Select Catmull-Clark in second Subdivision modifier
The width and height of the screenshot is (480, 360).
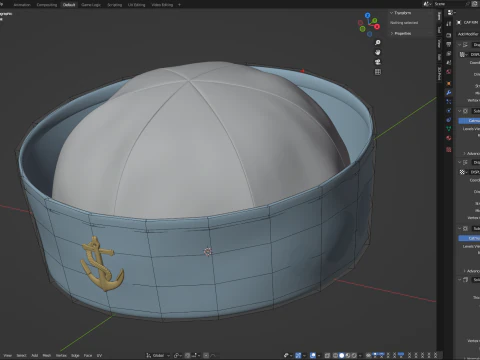tap(469, 238)
